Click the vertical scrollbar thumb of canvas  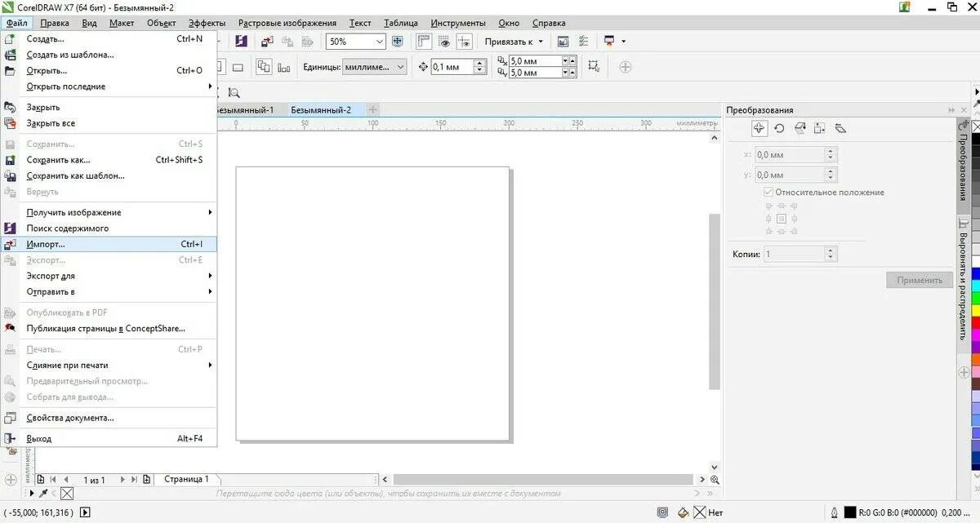[x=715, y=300]
